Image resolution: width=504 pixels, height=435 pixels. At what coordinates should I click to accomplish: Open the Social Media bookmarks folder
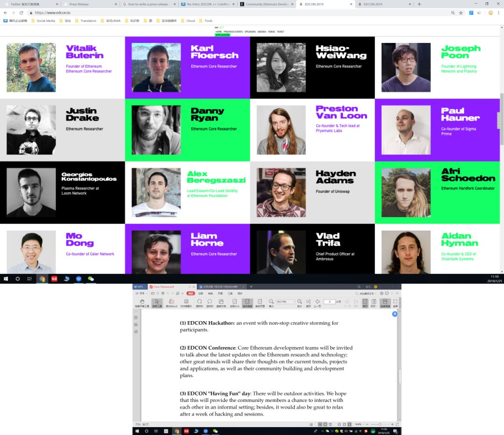pyautogui.click(x=43, y=21)
